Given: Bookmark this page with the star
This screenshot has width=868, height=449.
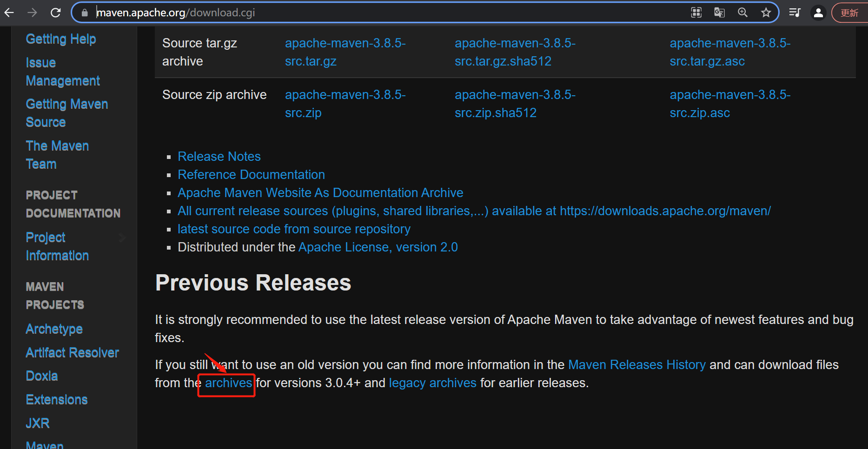Looking at the screenshot, I should (x=766, y=13).
